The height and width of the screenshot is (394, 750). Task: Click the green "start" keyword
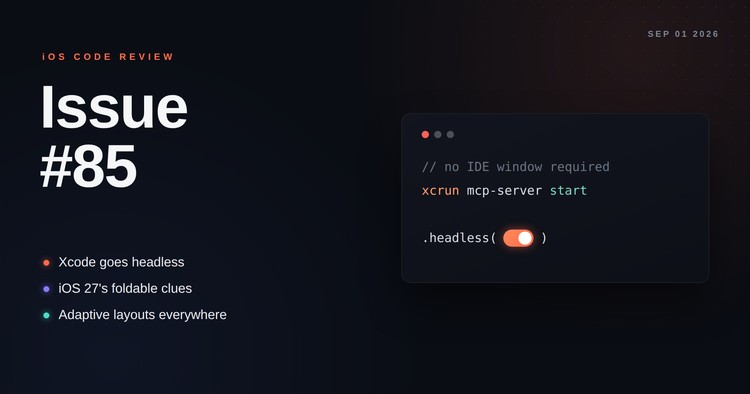click(568, 191)
